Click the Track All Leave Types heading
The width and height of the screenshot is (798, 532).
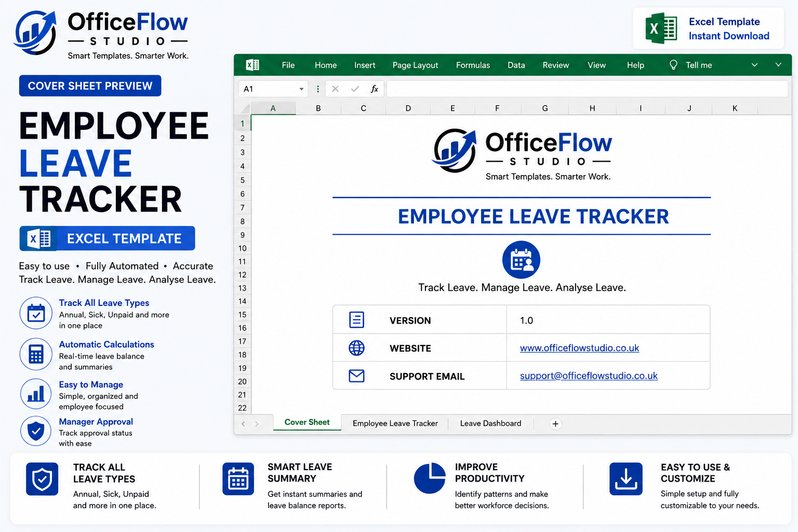[104, 303]
